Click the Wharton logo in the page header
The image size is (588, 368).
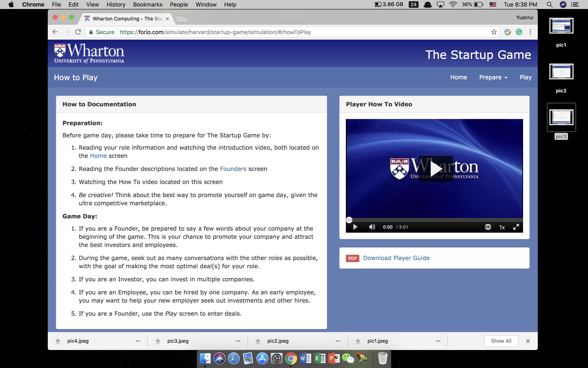(x=89, y=53)
